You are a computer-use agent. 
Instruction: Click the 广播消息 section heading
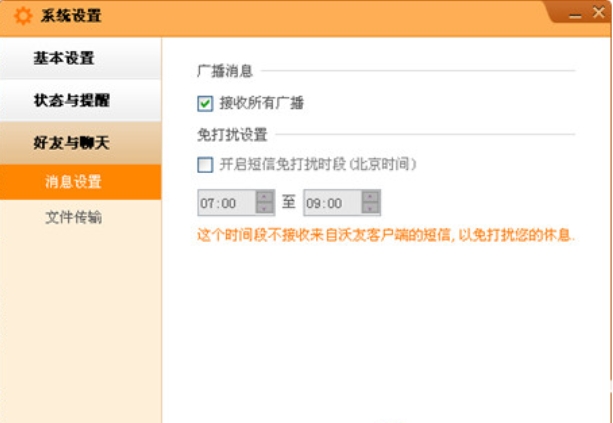[x=225, y=71]
